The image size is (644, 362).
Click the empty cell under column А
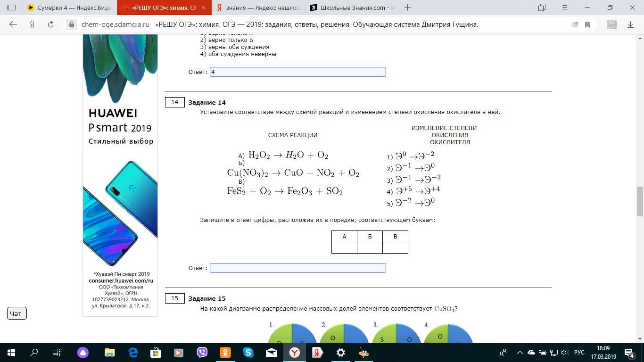[x=344, y=247]
